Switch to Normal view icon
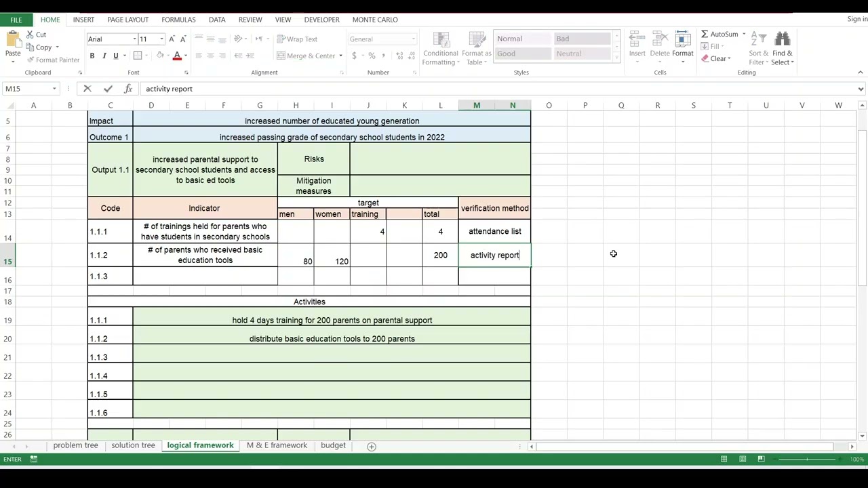 [724, 459]
